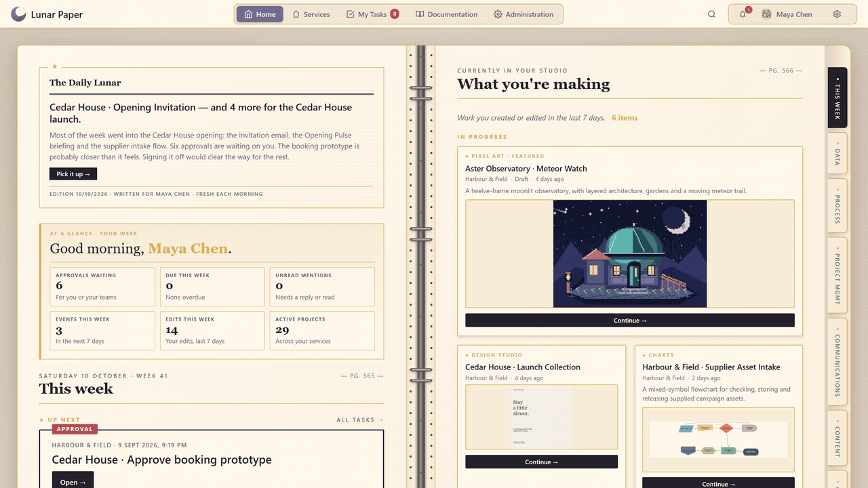Image resolution: width=868 pixels, height=488 pixels.
Task: Select the Project Mgmt side tab
Action: tap(837, 274)
